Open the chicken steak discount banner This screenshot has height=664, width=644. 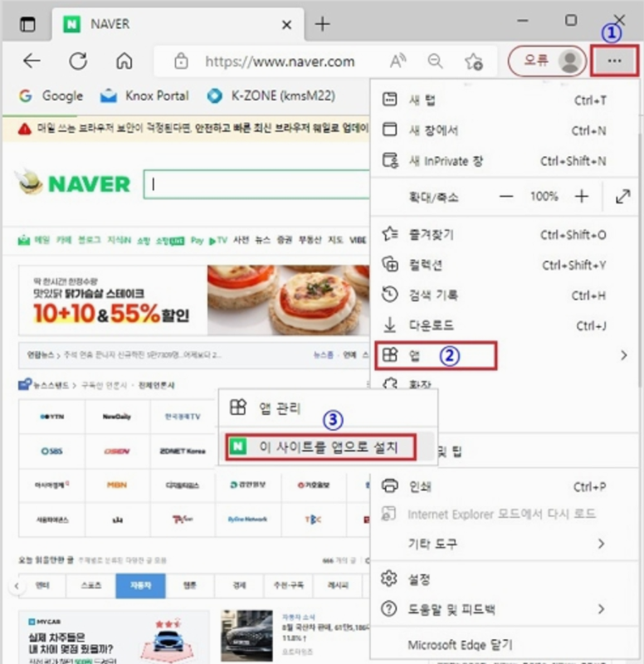click(194, 300)
